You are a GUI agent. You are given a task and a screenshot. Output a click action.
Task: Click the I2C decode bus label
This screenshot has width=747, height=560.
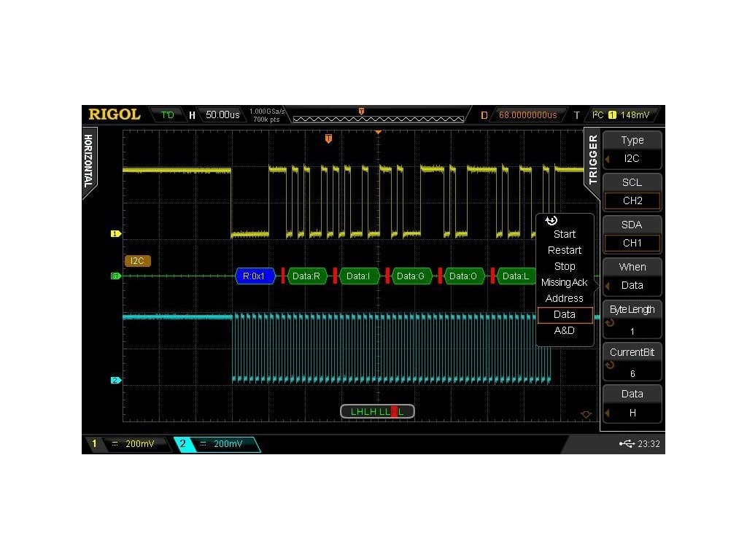(137, 261)
